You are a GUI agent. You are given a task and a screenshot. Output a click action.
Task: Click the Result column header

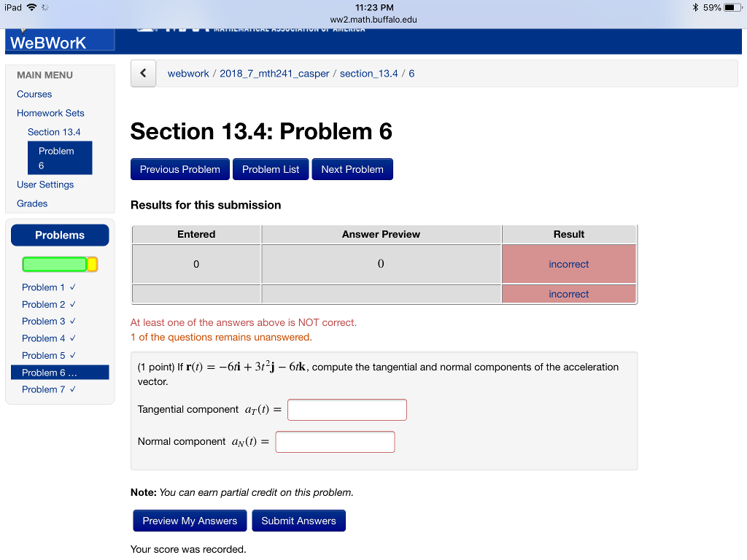point(569,234)
